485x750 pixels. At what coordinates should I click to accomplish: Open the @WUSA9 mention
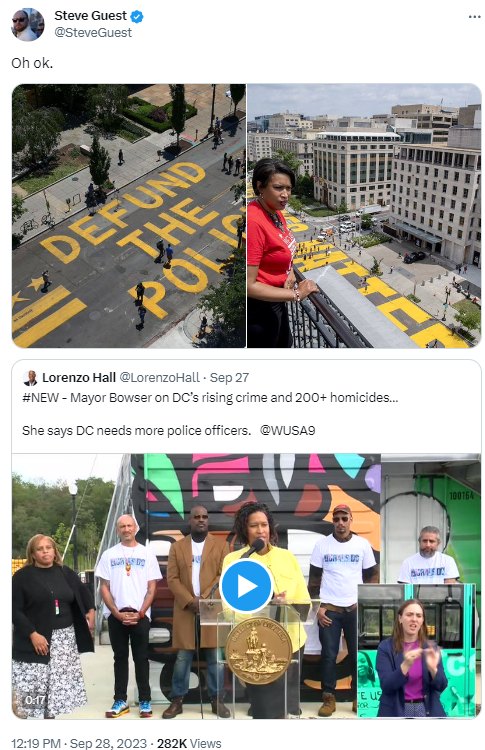287,430
